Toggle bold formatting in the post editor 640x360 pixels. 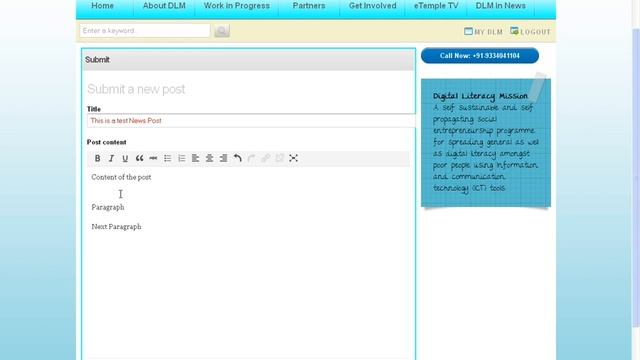point(98,158)
